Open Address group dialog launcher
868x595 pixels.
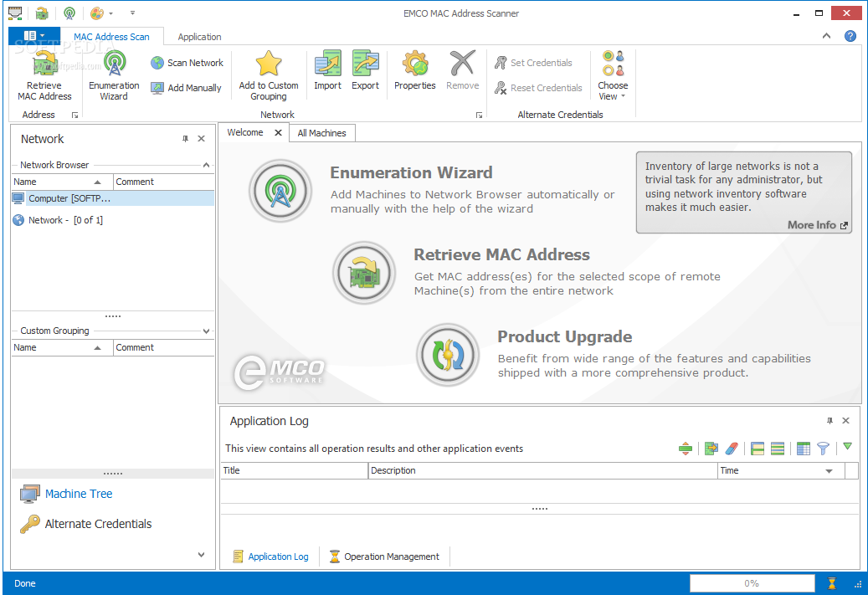[74, 115]
